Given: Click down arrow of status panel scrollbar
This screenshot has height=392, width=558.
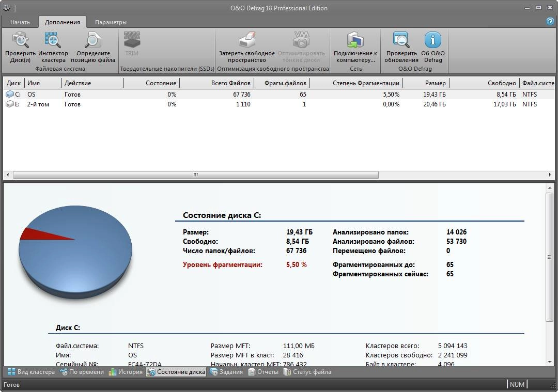Looking at the screenshot, I should [x=550, y=362].
